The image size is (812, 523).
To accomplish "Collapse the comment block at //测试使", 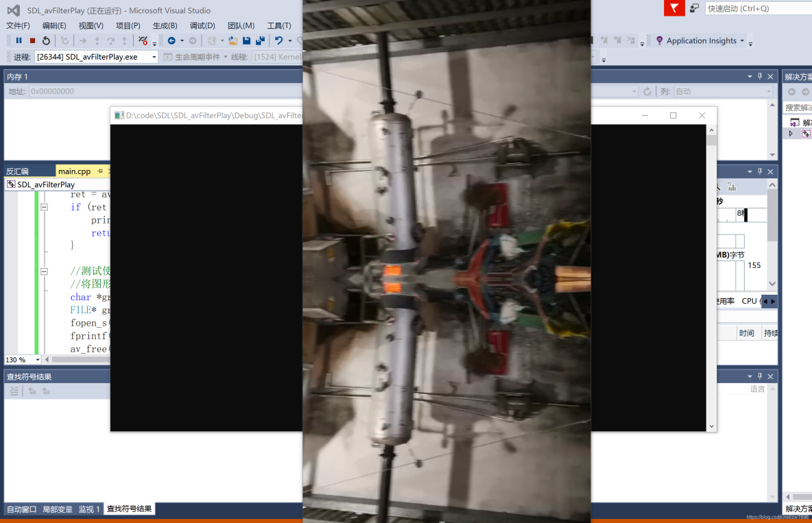I will 44,271.
